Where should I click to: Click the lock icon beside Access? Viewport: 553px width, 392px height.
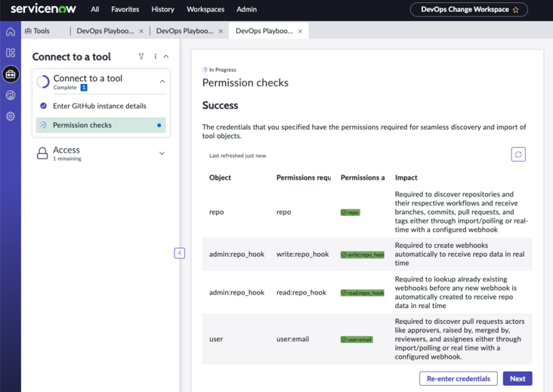(x=42, y=153)
